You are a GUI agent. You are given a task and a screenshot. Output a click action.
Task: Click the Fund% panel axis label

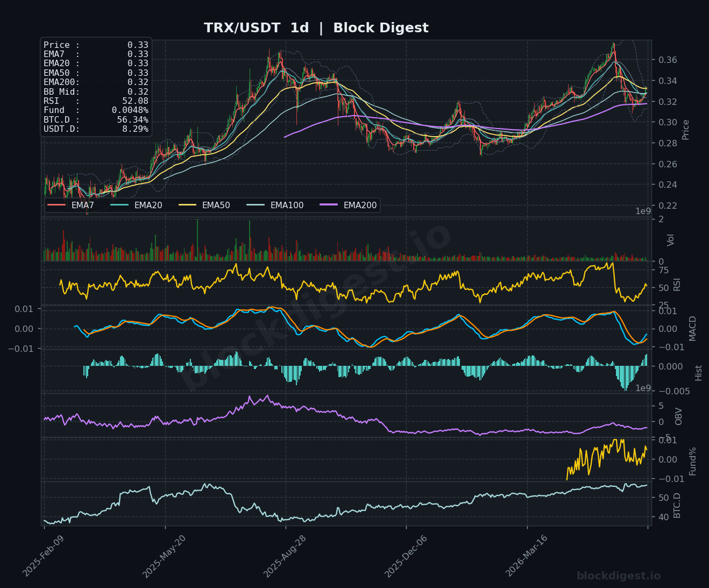[692, 461]
